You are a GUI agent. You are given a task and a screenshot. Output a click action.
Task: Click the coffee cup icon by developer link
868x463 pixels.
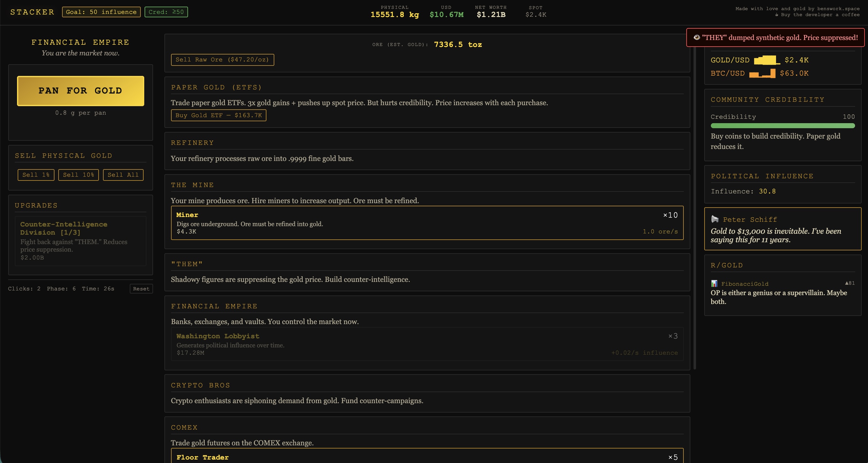(x=776, y=14)
